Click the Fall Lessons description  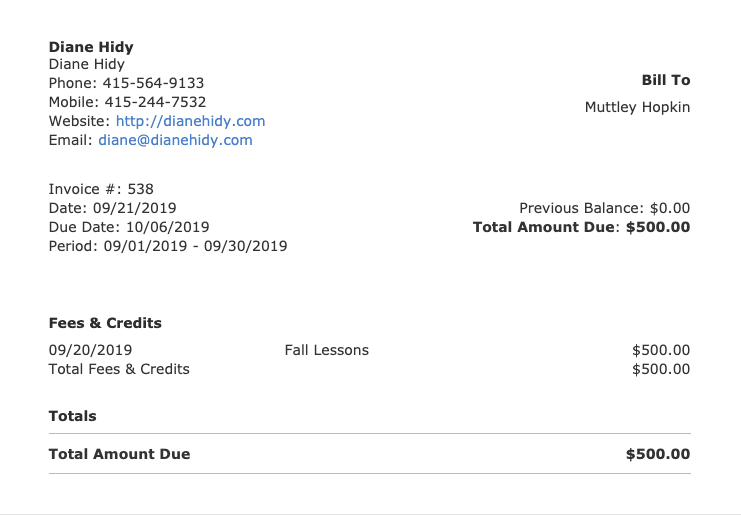(x=327, y=350)
